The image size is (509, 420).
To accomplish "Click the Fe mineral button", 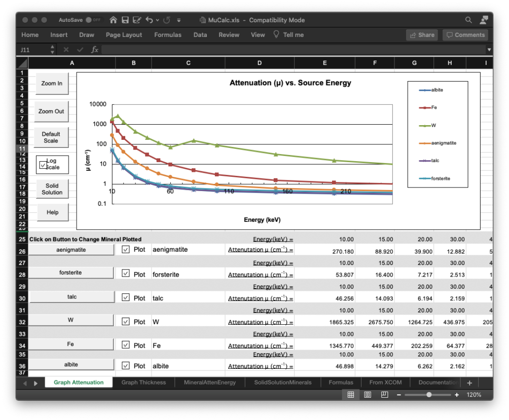I will click(x=70, y=344).
